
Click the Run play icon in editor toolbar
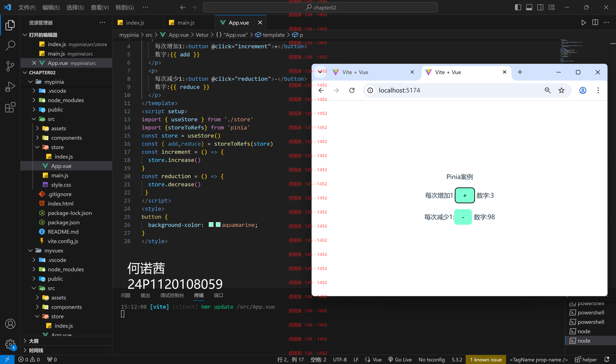tap(583, 23)
